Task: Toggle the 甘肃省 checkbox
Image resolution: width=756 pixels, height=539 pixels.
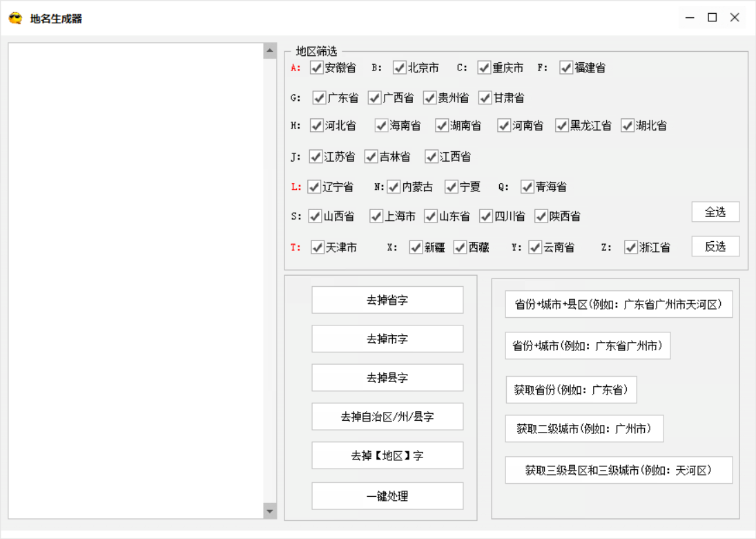Action: point(485,98)
